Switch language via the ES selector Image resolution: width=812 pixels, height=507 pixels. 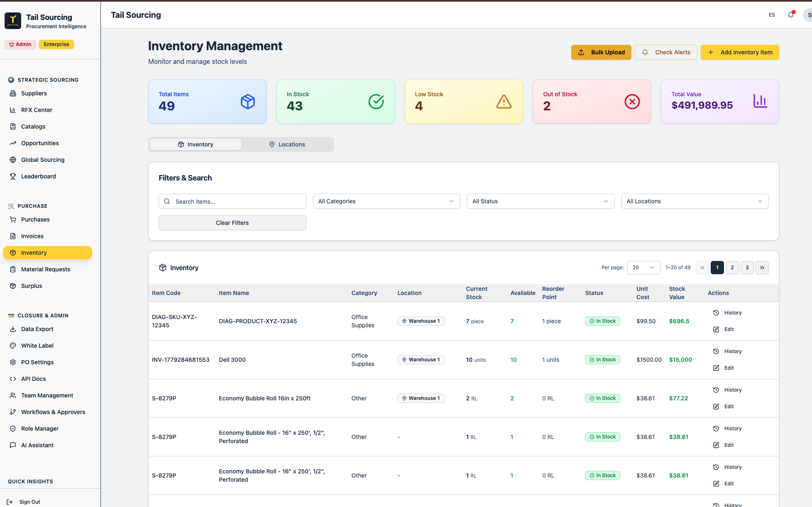point(772,15)
